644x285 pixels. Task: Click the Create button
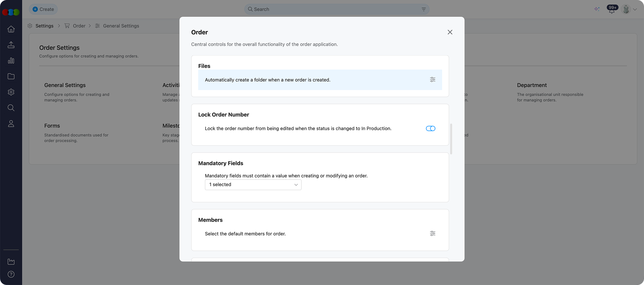click(43, 9)
